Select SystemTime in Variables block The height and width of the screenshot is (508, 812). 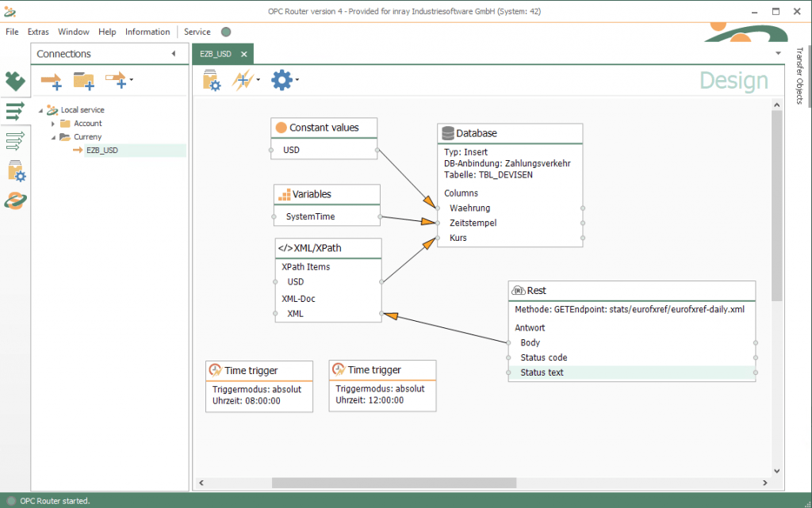point(327,217)
